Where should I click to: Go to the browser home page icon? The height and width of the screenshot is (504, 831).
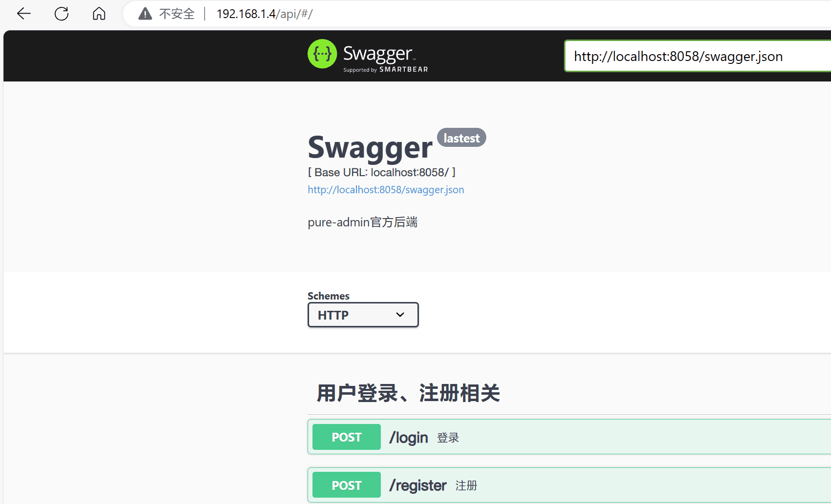point(99,14)
